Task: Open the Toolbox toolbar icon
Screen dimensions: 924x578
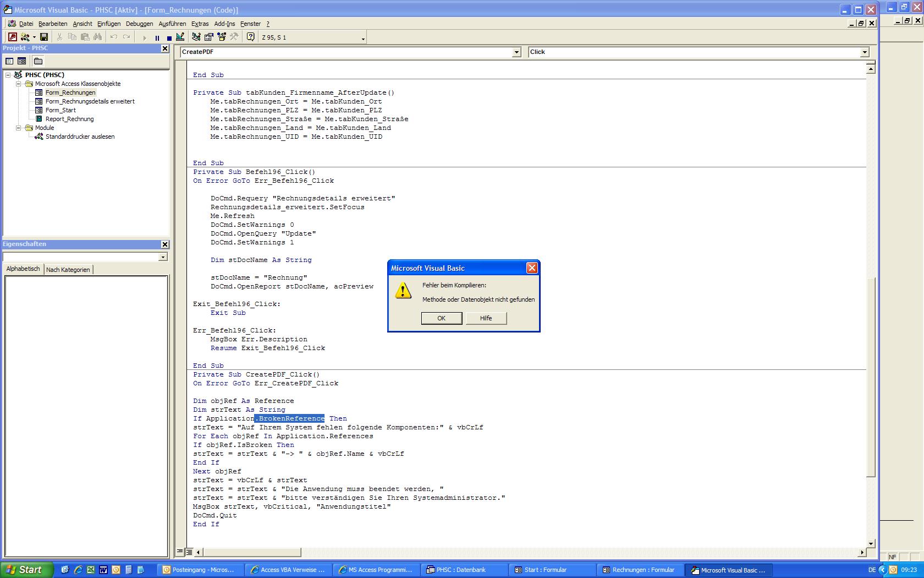Action: tap(234, 37)
